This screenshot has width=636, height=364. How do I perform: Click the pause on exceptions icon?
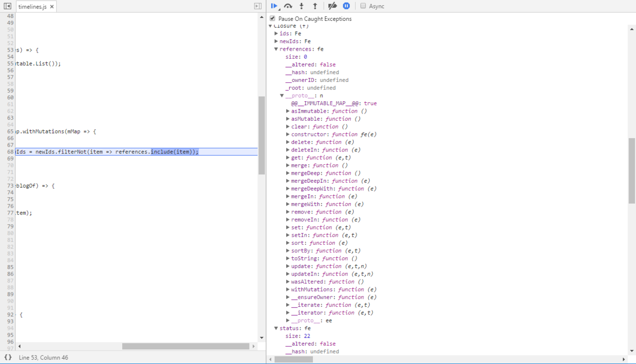point(346,6)
